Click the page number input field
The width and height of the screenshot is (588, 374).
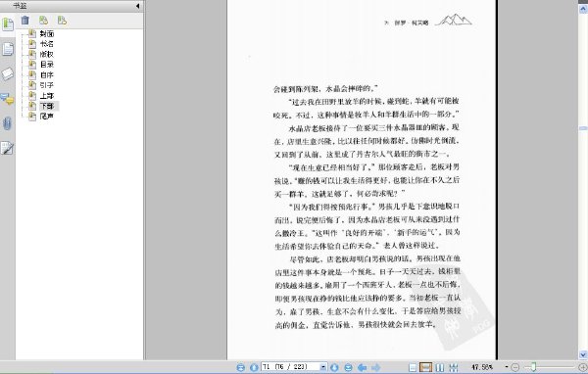290,367
